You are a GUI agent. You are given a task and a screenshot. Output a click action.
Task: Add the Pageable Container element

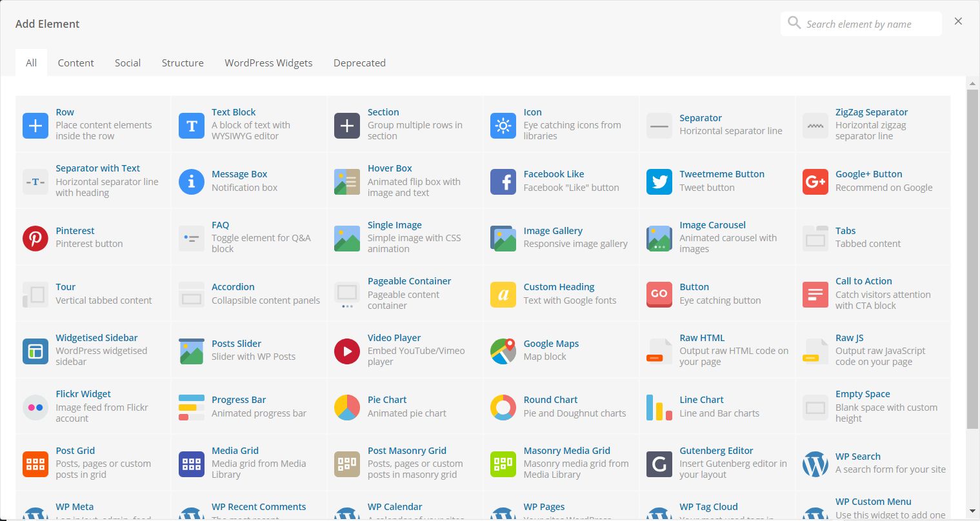405,293
